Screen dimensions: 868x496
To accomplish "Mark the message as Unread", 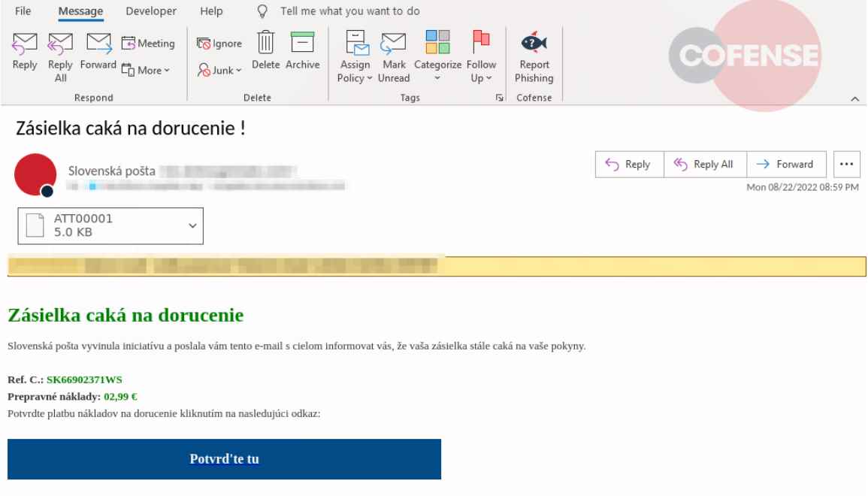I will 394,57.
